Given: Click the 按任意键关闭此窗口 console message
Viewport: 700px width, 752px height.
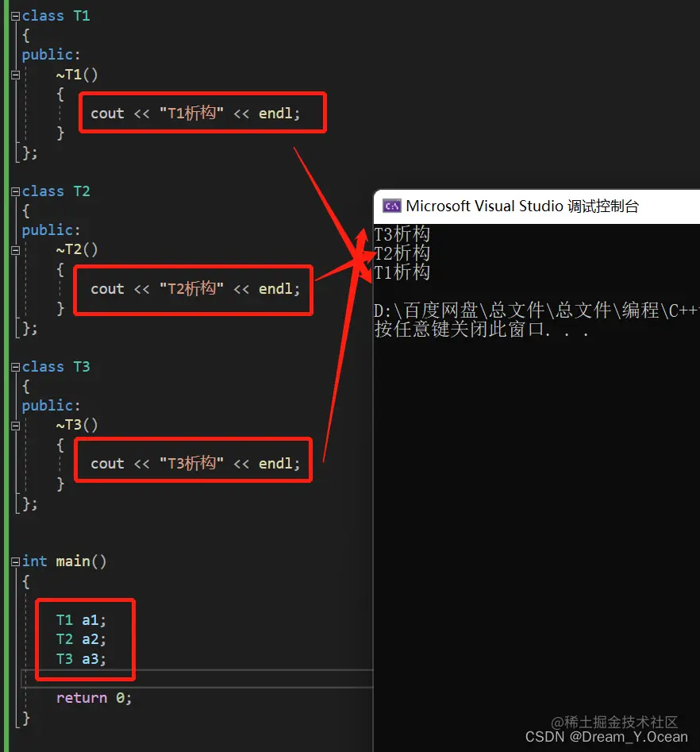Looking at the screenshot, I should coord(482,330).
